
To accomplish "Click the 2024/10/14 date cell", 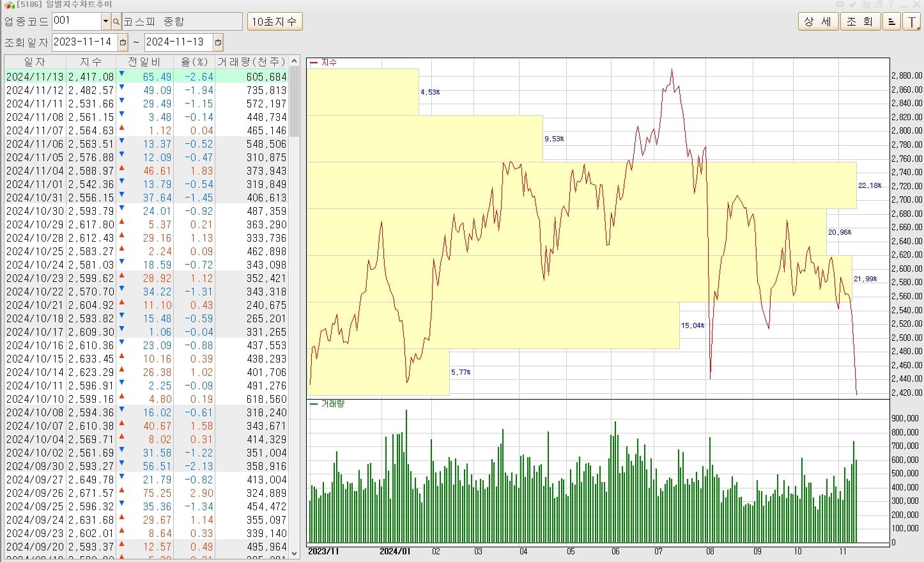I will tap(35, 372).
